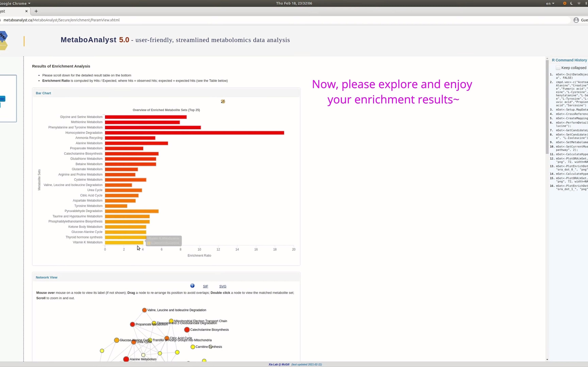The width and height of the screenshot is (588, 367).
Task: Click the Chrome guest profile icon
Action: (x=576, y=20)
